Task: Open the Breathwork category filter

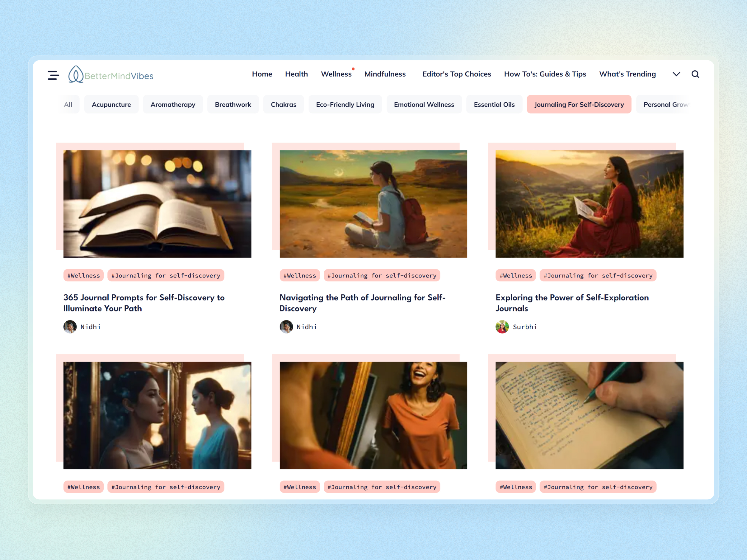Action: click(x=233, y=104)
